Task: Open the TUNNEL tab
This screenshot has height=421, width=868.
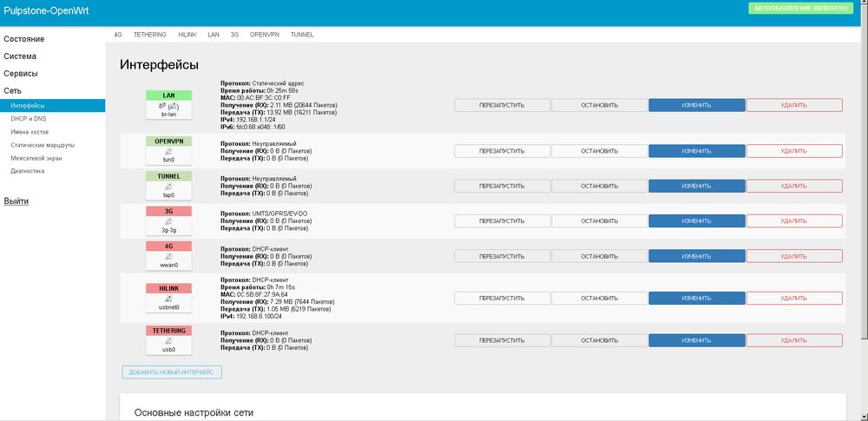Action: point(302,35)
